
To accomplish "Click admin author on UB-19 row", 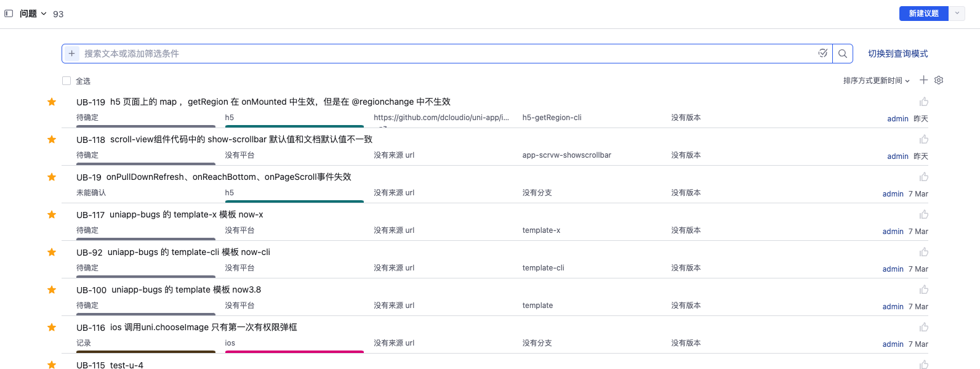I will tap(893, 194).
